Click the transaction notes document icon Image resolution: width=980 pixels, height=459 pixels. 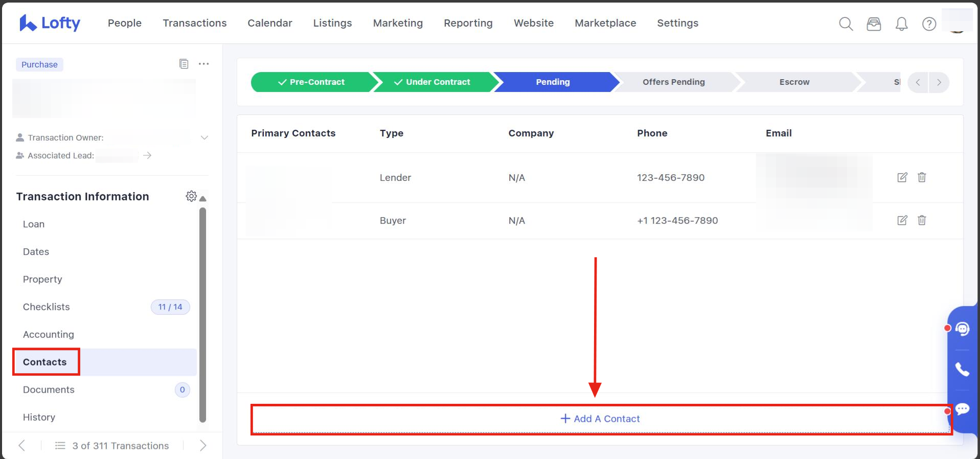point(184,64)
